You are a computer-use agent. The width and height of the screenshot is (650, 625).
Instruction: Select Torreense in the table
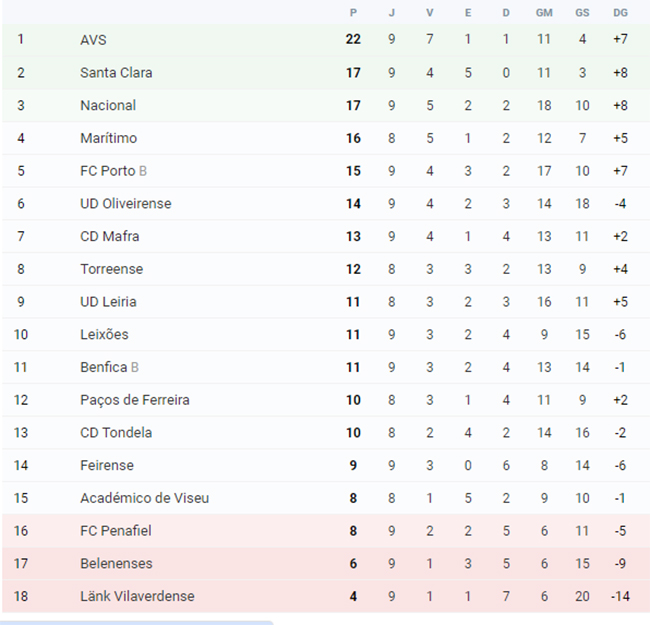click(x=112, y=269)
